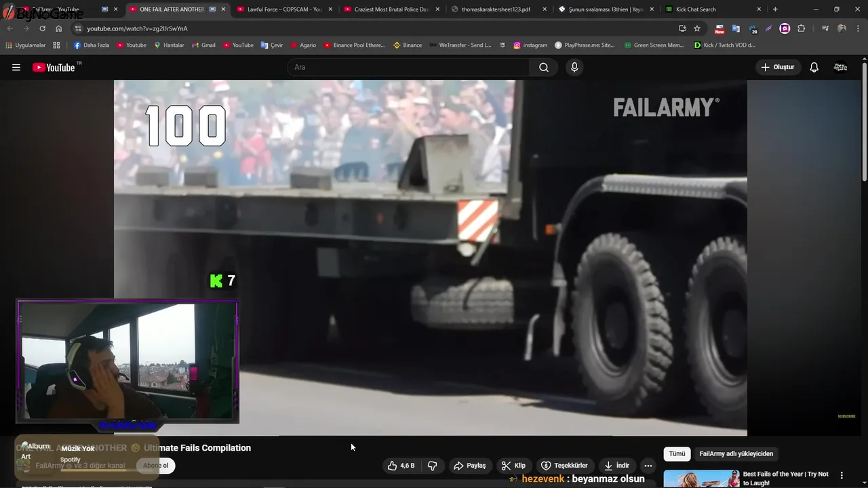Viewport: 868px width, 488px height.
Task: Go to the YouTube home logo
Action: 54,67
